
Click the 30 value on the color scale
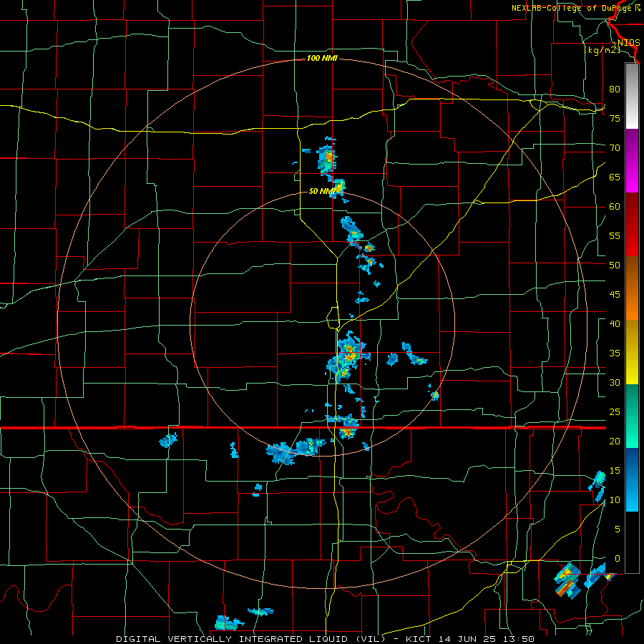(x=615, y=382)
